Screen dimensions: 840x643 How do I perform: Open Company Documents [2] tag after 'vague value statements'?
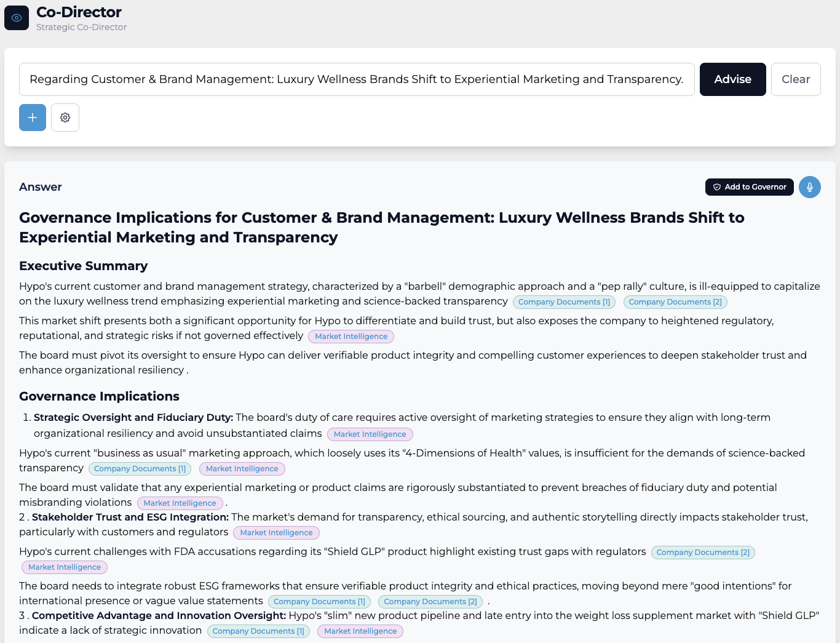pyautogui.click(x=430, y=602)
